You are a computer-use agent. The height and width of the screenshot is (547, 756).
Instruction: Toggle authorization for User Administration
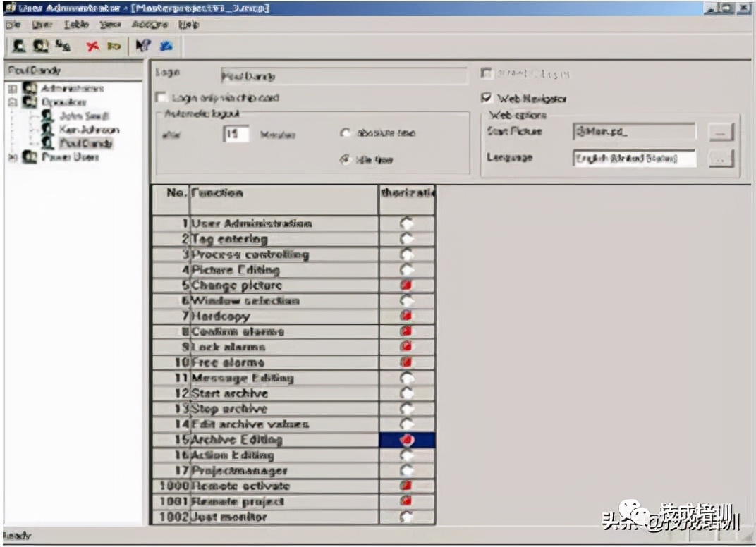(407, 223)
